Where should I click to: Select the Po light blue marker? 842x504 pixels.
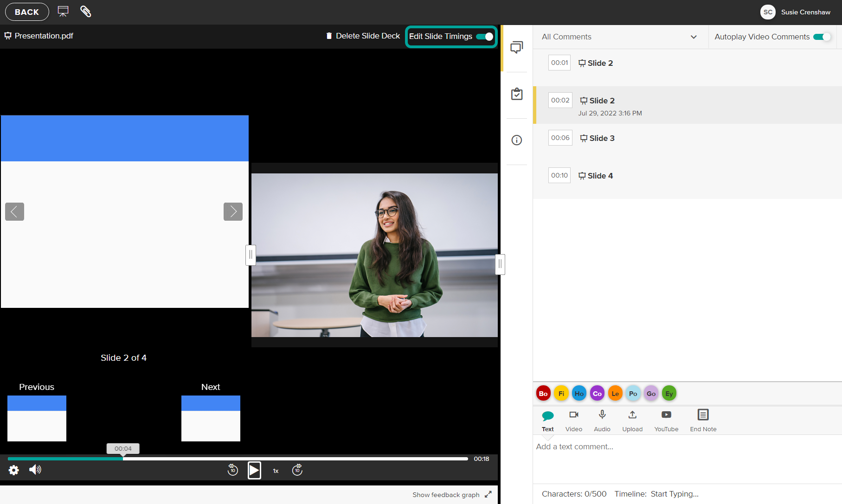(x=633, y=393)
